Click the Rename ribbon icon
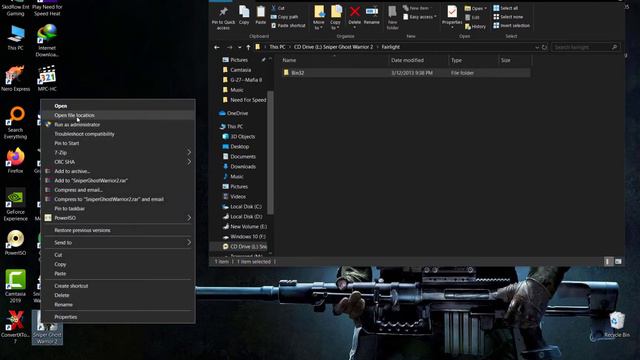Screen dimensions: 640x360 point(371,16)
